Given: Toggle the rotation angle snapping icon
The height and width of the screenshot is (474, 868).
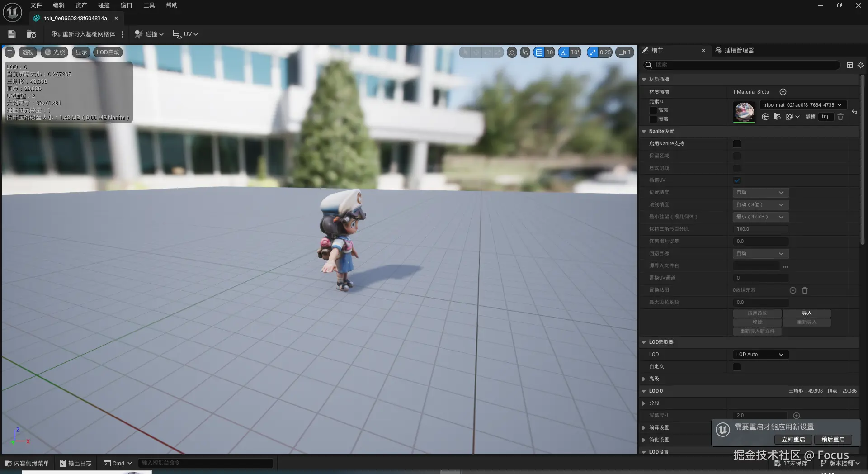Looking at the screenshot, I should (x=563, y=52).
